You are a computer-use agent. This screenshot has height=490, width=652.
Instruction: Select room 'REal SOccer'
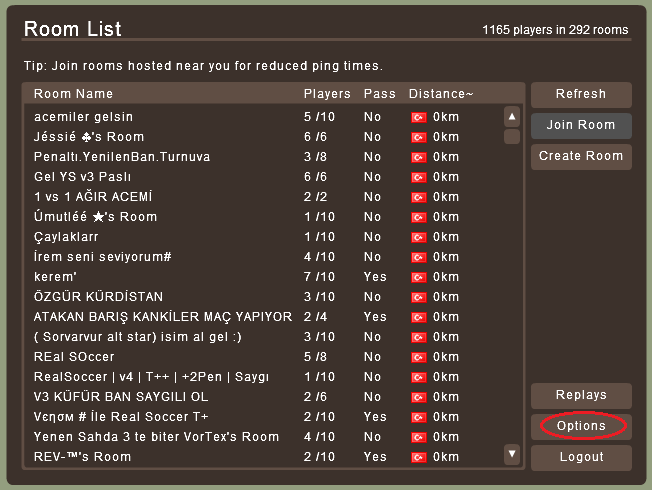click(264, 357)
